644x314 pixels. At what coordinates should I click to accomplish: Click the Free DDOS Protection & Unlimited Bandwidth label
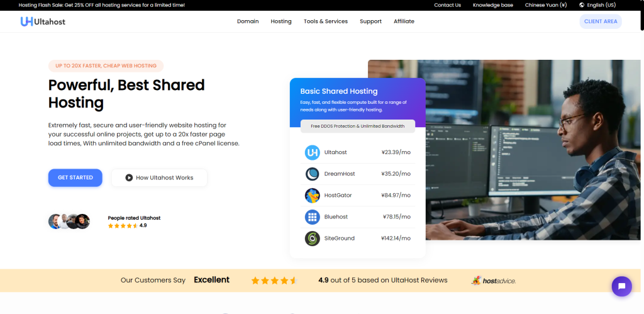pos(358,126)
